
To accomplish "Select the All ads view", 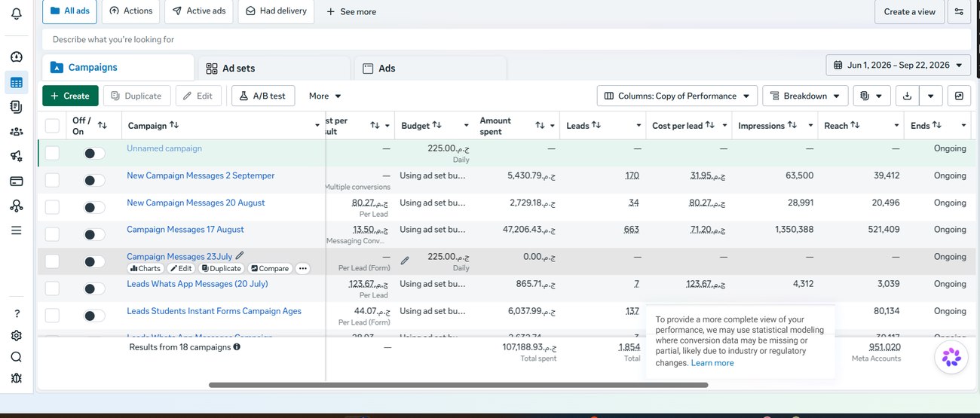I will (x=69, y=11).
